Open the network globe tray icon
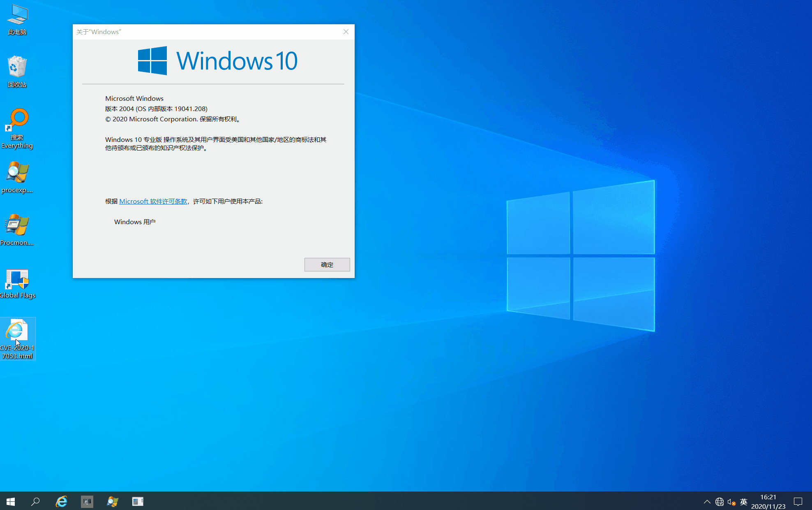812x510 pixels. (x=719, y=502)
